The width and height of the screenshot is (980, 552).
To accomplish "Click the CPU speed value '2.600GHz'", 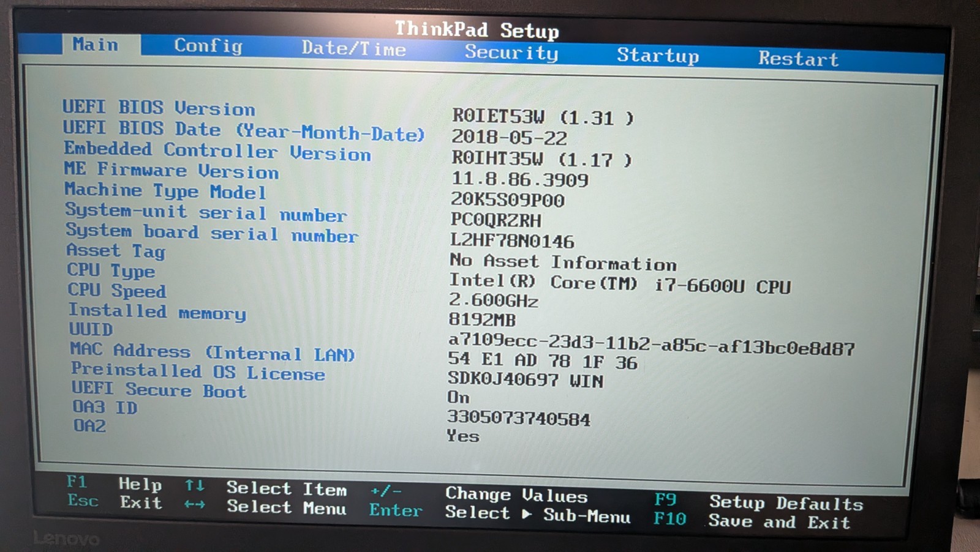I will [494, 300].
